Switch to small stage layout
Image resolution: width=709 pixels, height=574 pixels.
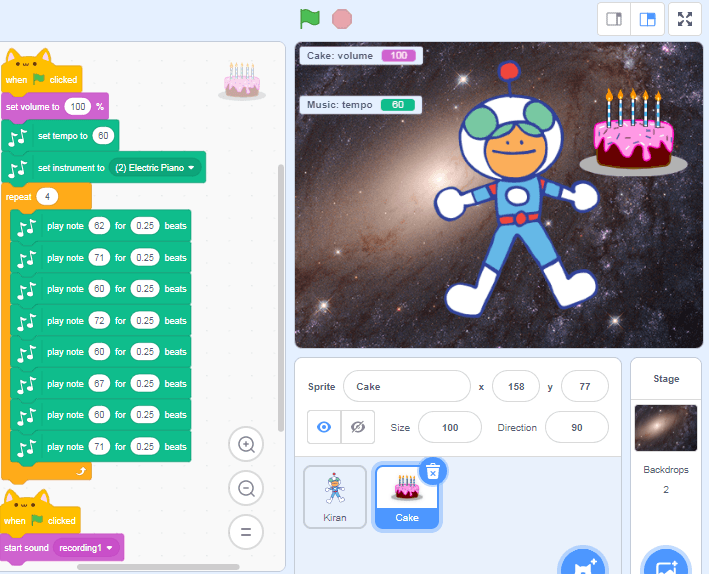(614, 19)
